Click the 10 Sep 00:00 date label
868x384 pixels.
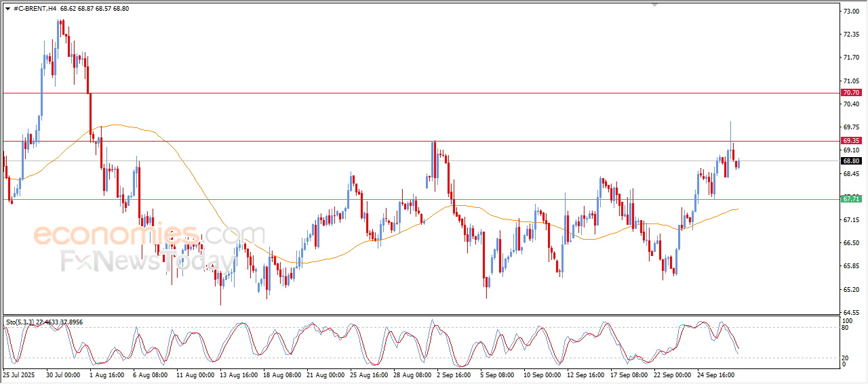click(542, 374)
